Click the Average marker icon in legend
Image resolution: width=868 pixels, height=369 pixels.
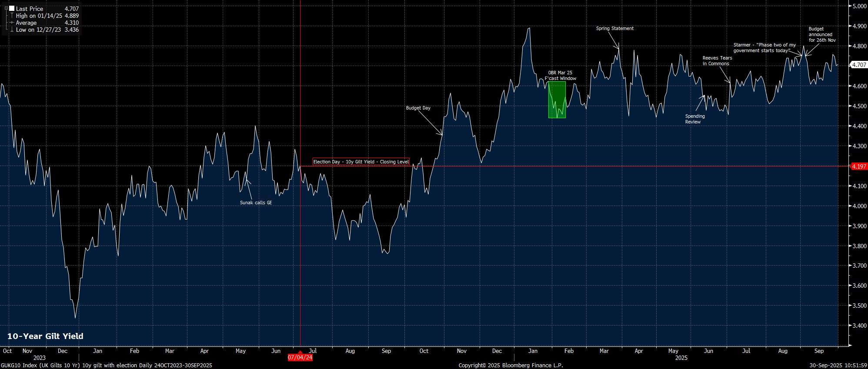click(12, 23)
